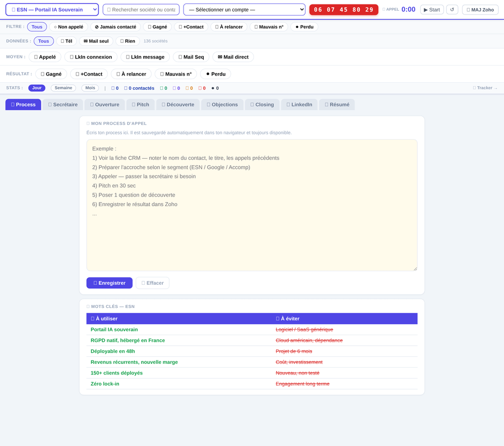Show stats for Mois
The width and height of the screenshot is (504, 446).
point(90,88)
